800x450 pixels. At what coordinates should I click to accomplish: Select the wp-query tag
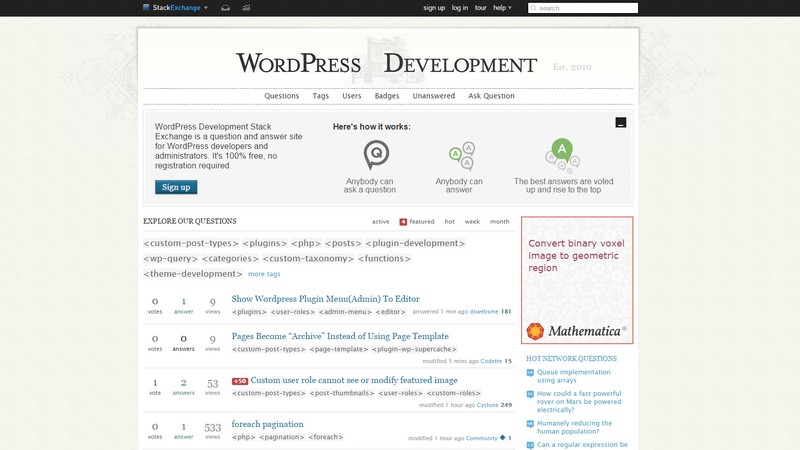point(170,259)
